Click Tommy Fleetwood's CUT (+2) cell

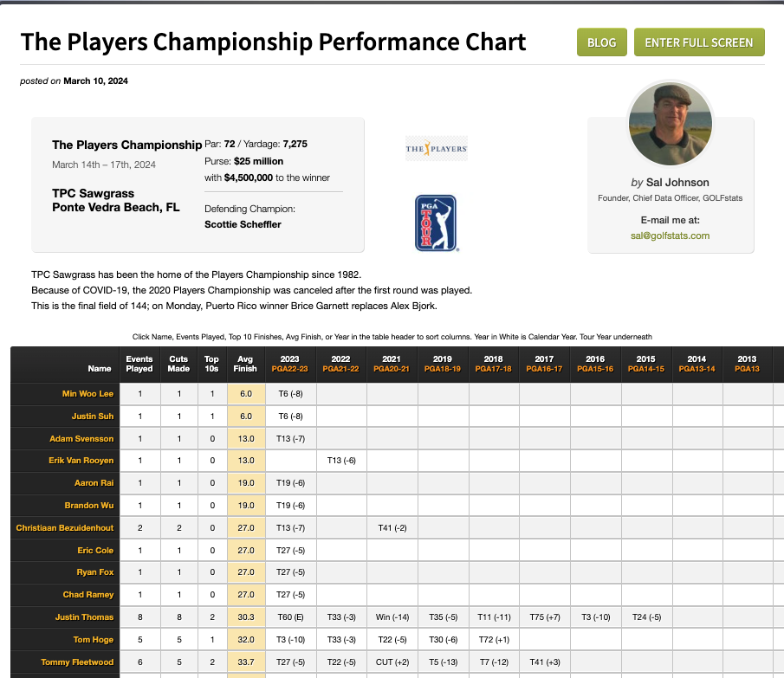pyautogui.click(x=392, y=662)
